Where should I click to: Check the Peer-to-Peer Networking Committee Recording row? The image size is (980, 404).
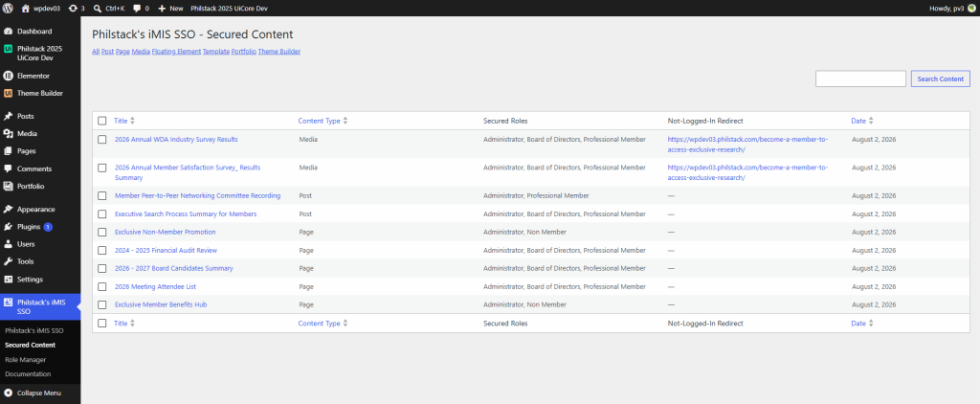click(101, 195)
